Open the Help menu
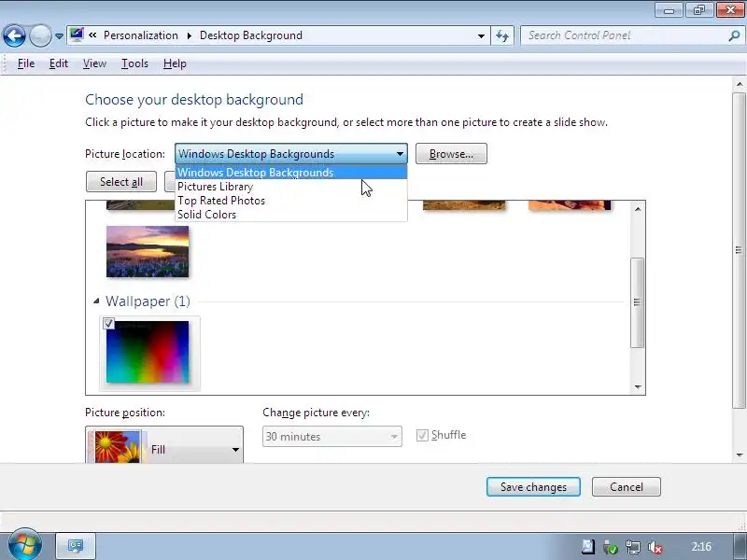The height and width of the screenshot is (560, 747). tap(175, 63)
